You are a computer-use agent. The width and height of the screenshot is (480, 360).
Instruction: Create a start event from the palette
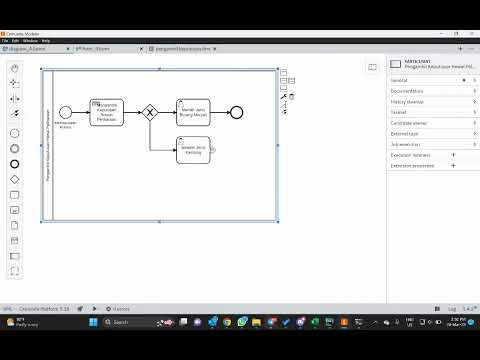tap(14, 133)
